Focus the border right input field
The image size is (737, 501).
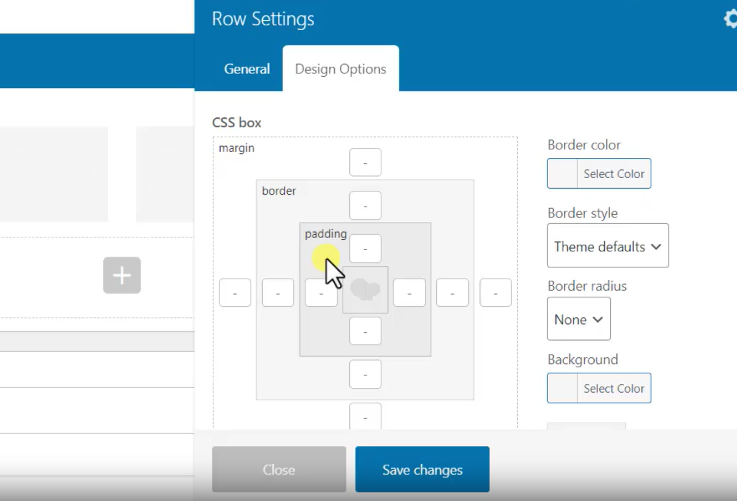pyautogui.click(x=452, y=293)
